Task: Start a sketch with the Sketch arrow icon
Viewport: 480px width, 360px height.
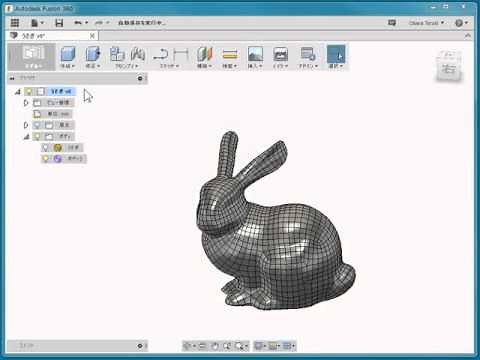Action: 161,54
